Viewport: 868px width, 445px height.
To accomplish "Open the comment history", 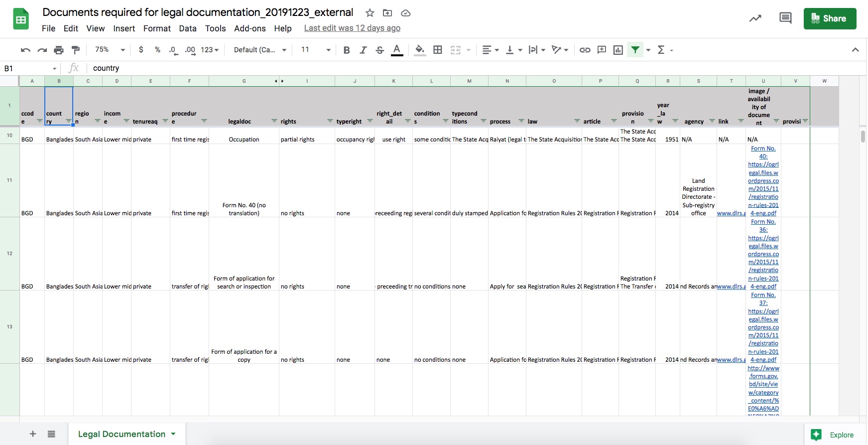I will click(785, 18).
